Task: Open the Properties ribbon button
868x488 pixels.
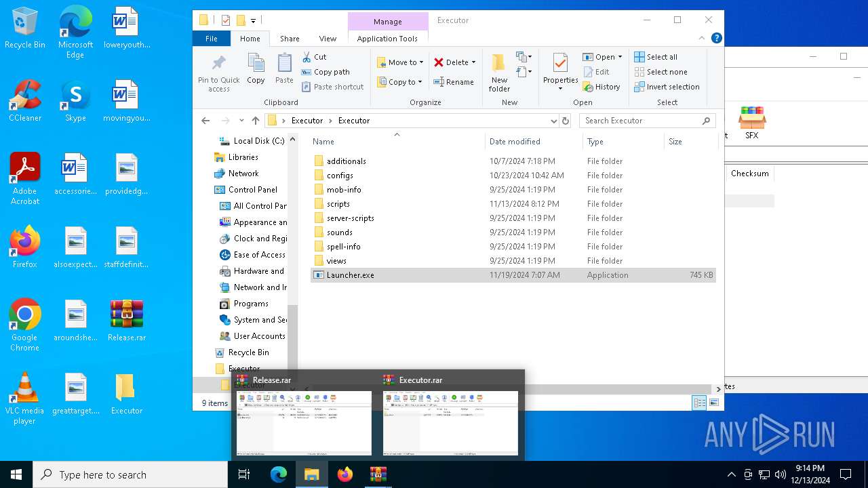Action: point(560,73)
